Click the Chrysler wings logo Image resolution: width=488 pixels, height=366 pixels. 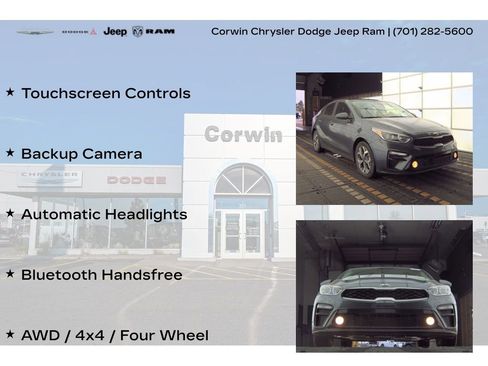(x=35, y=32)
